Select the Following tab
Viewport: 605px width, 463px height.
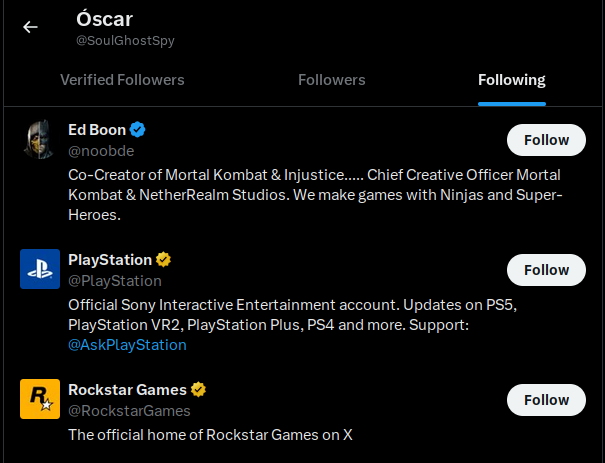click(x=512, y=80)
